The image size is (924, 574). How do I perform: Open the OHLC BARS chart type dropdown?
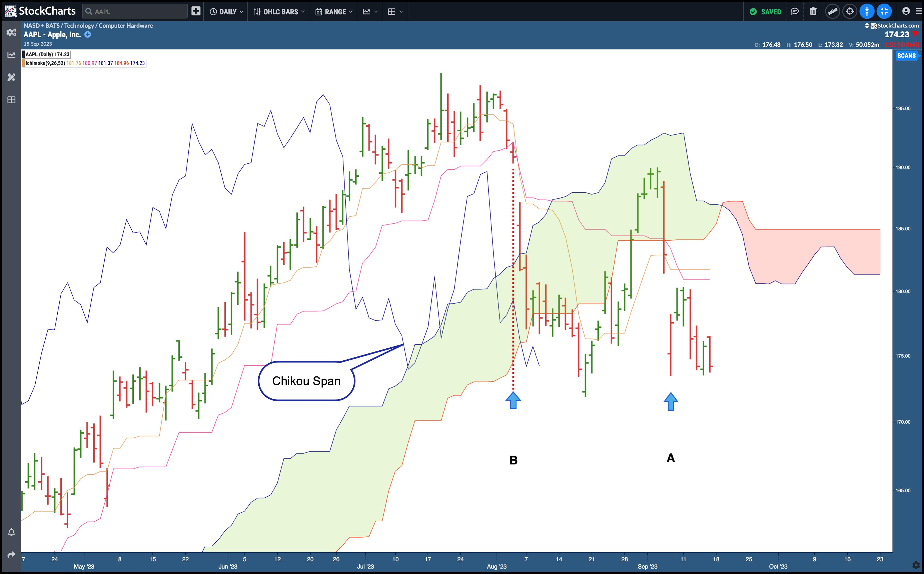[279, 12]
